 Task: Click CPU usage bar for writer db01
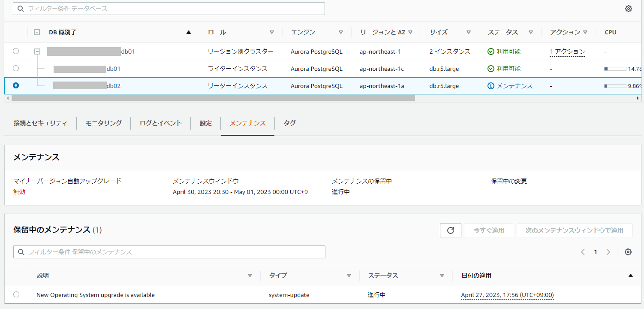[x=615, y=69]
